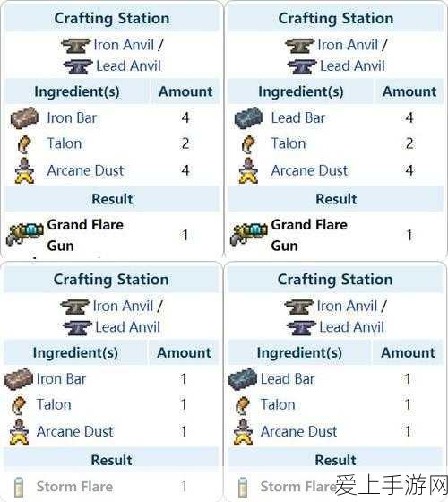This screenshot has height=502, width=448.
Task: Open the Grand Flare Gun link in top-right recipe
Action: [309, 235]
